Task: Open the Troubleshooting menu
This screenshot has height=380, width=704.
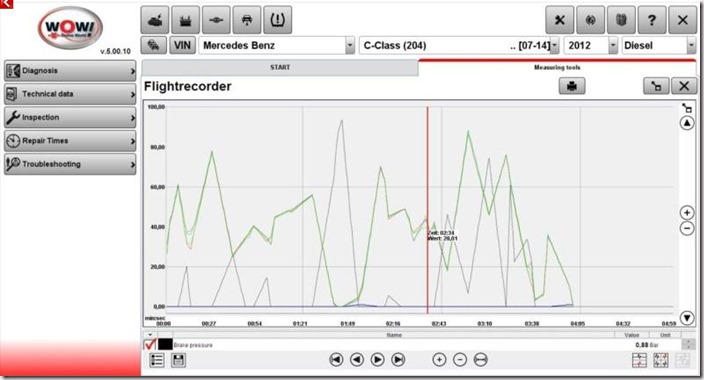Action: tap(70, 164)
